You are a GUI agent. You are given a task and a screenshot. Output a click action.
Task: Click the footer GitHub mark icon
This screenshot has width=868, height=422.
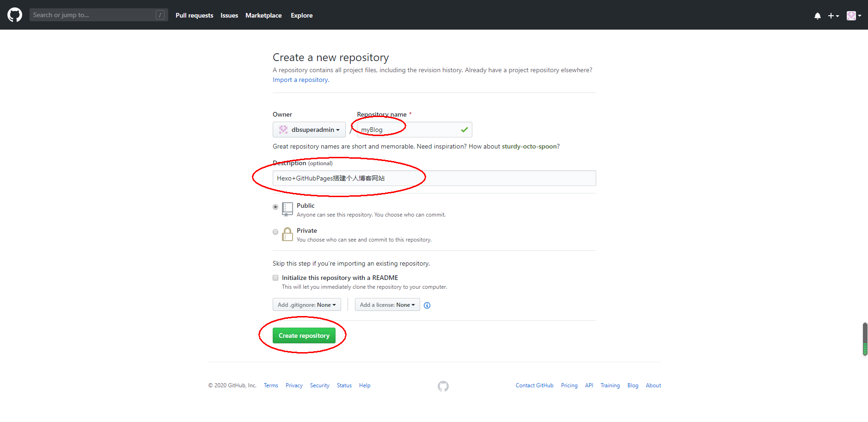(443, 386)
